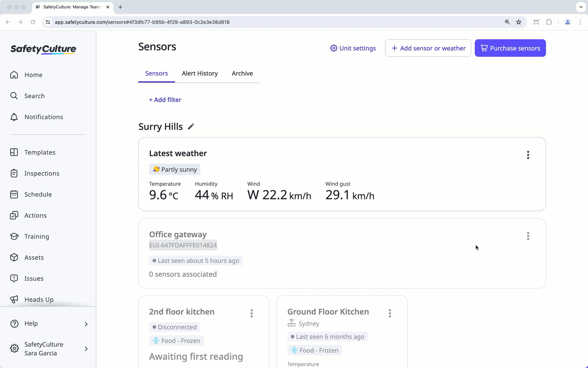
Task: Open 2nd floor kitchen sensor menu
Action: pyautogui.click(x=252, y=313)
